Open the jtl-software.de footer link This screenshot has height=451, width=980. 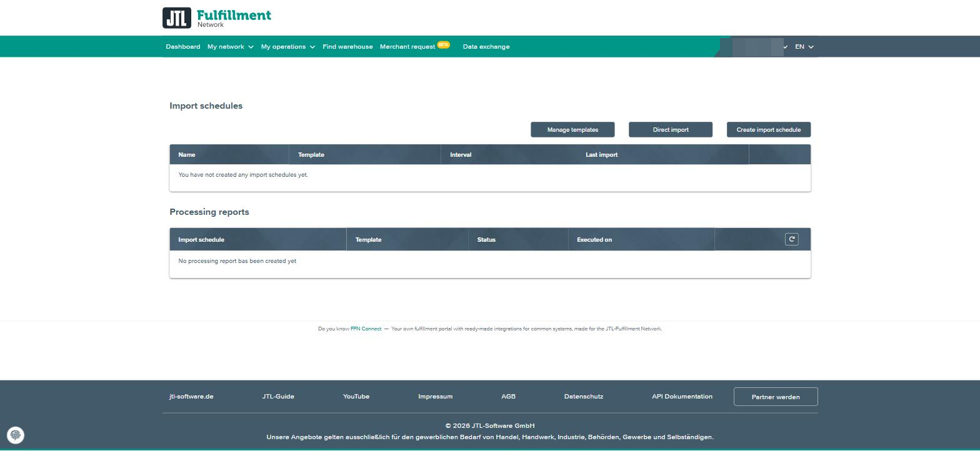(x=191, y=397)
